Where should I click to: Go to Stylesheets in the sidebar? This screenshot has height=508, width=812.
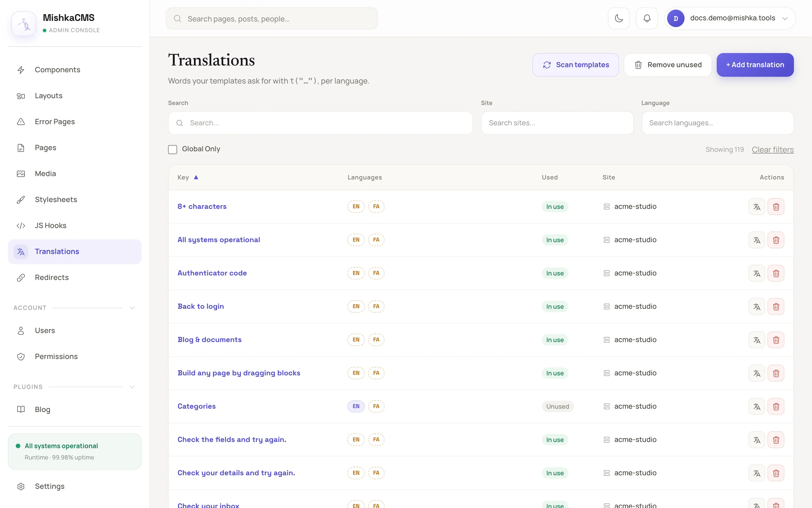74,200
